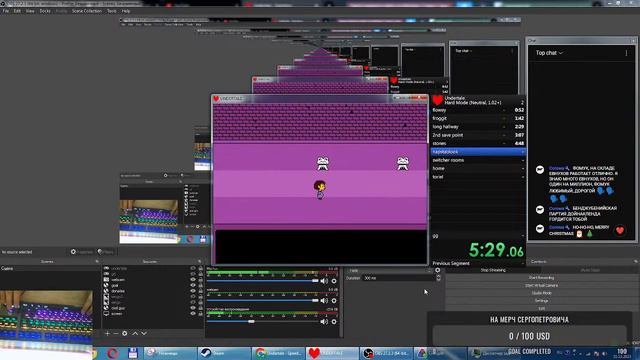
Task: Select the froggit split in LiveSplit
Action: (x=478, y=118)
